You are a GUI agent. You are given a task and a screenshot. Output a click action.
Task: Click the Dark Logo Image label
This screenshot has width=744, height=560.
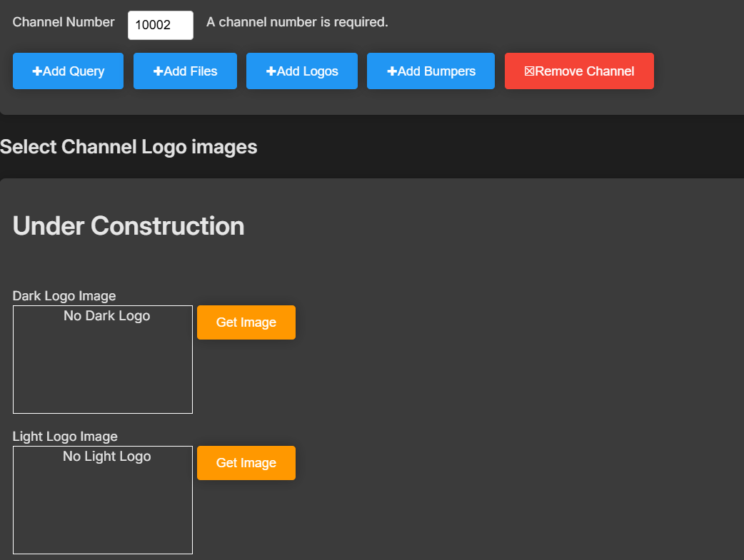64,295
